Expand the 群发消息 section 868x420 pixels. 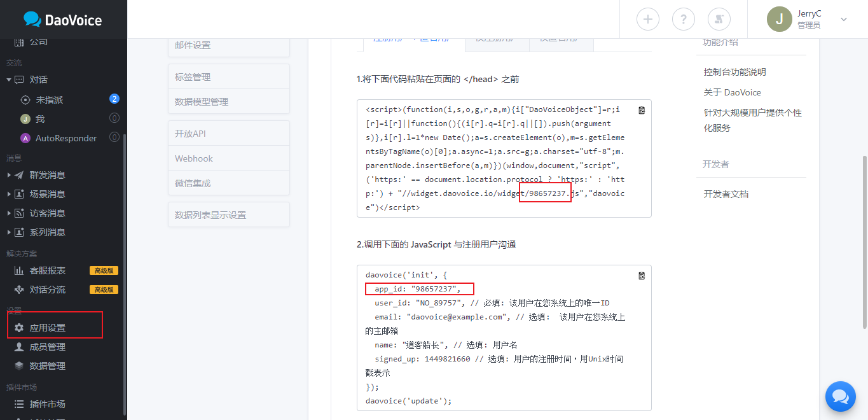(9, 175)
